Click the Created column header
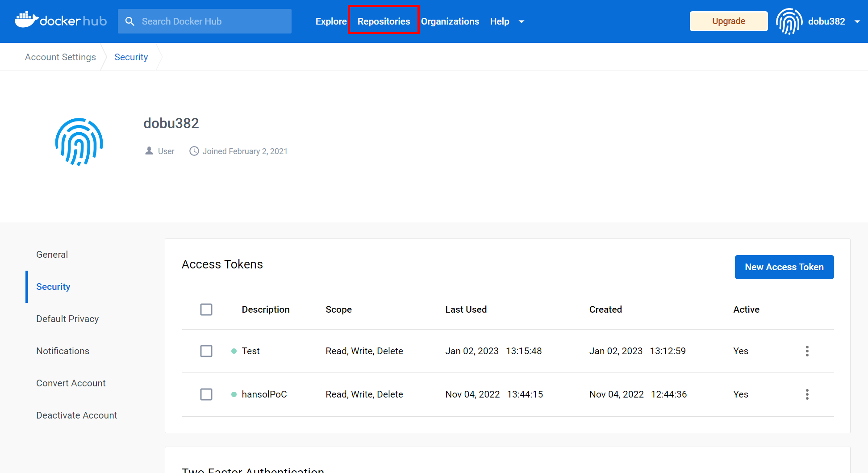 click(x=605, y=310)
